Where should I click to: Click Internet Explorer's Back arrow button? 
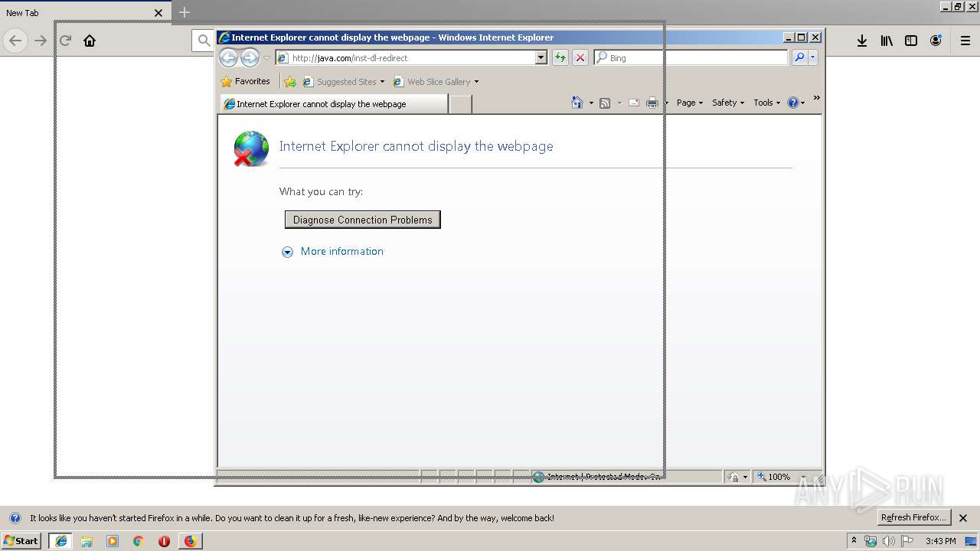click(228, 57)
